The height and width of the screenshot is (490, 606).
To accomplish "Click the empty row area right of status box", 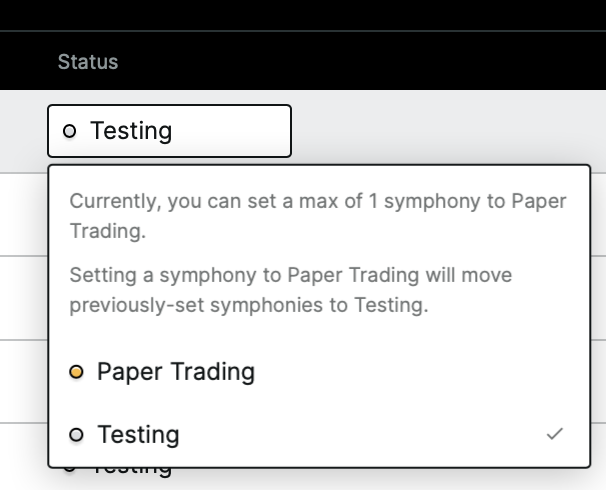I will click(x=450, y=130).
